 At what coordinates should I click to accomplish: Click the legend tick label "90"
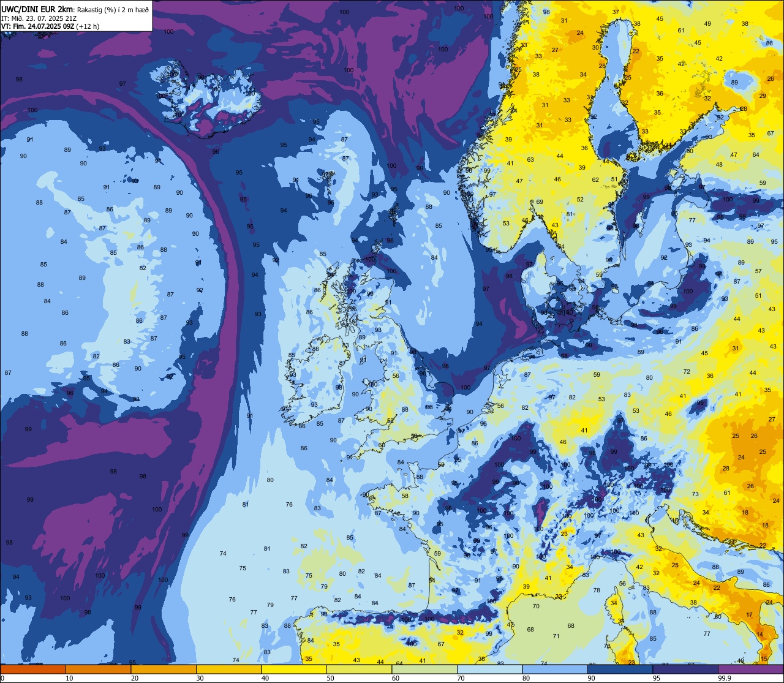pos(591,678)
